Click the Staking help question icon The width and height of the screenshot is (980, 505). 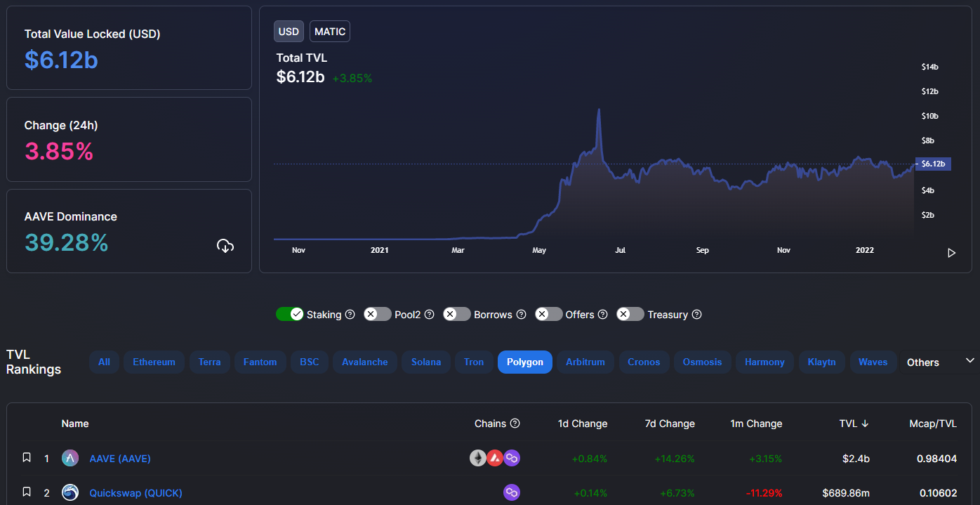pos(350,315)
